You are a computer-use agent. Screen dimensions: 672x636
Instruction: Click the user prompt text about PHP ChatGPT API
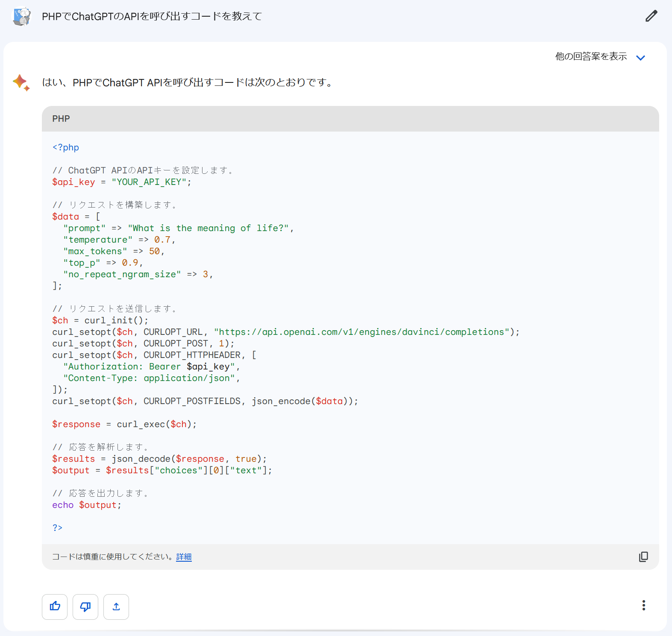coord(152,16)
